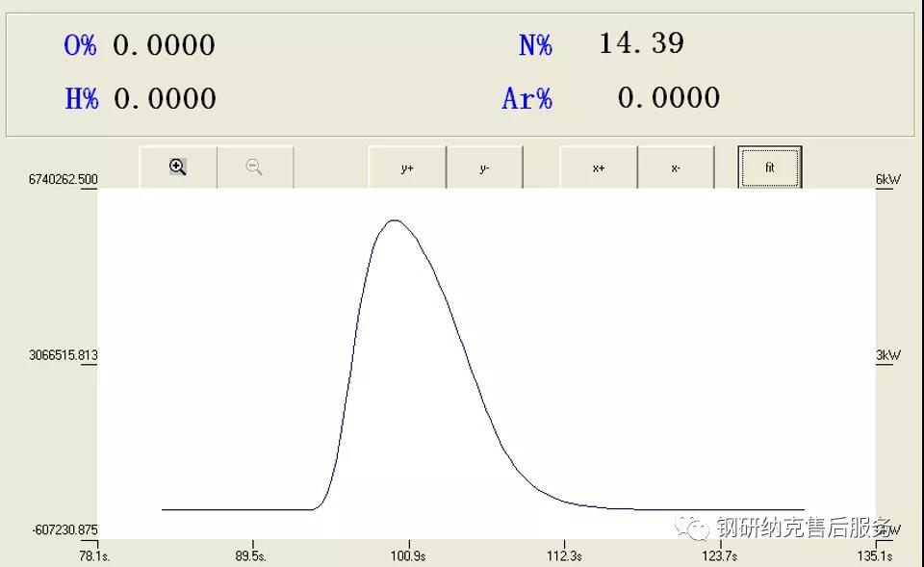Select the O% element label
Image resolution: width=924 pixels, height=567 pixels.
pos(80,45)
